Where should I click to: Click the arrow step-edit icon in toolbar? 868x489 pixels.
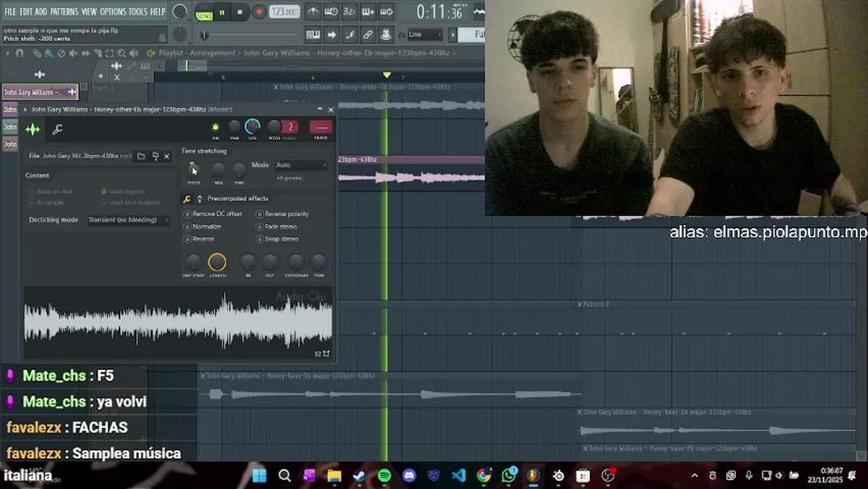tap(331, 35)
